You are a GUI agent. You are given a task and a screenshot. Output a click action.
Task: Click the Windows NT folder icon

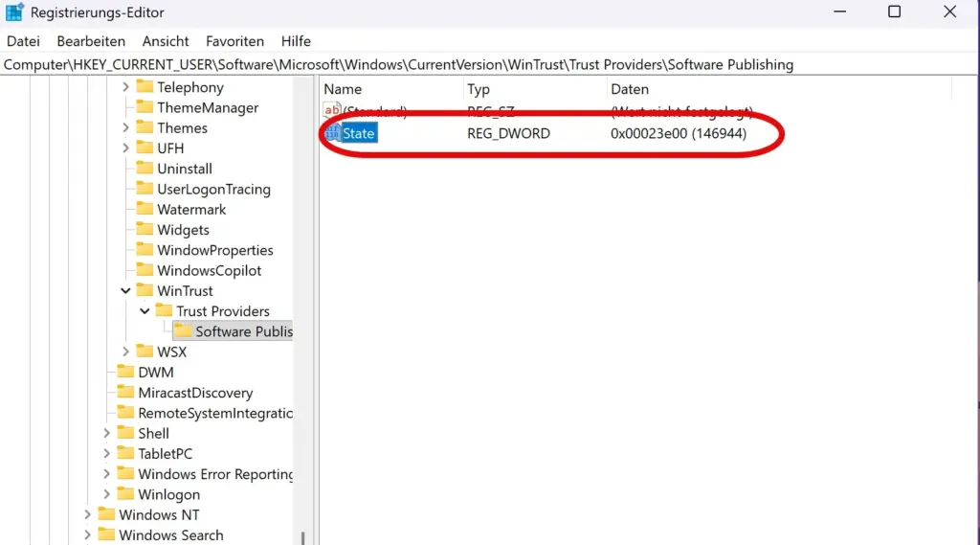tap(106, 514)
